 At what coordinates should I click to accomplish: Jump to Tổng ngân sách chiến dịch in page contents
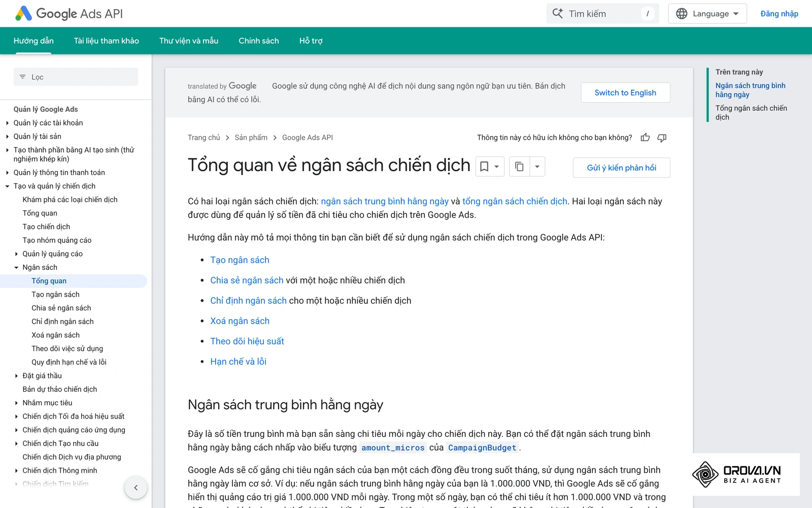point(751,112)
